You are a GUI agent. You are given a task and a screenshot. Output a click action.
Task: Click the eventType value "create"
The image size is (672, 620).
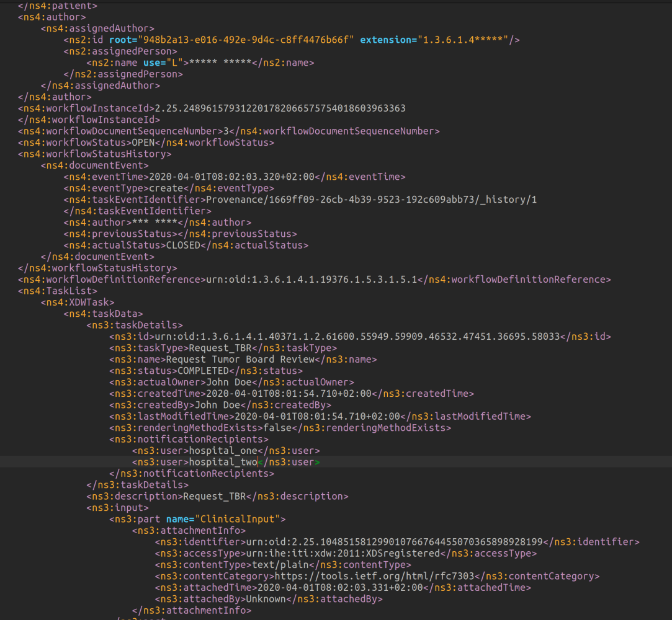[x=166, y=188]
